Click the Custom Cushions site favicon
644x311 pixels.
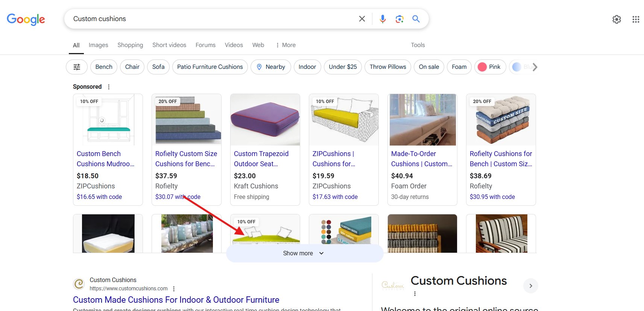[79, 284]
